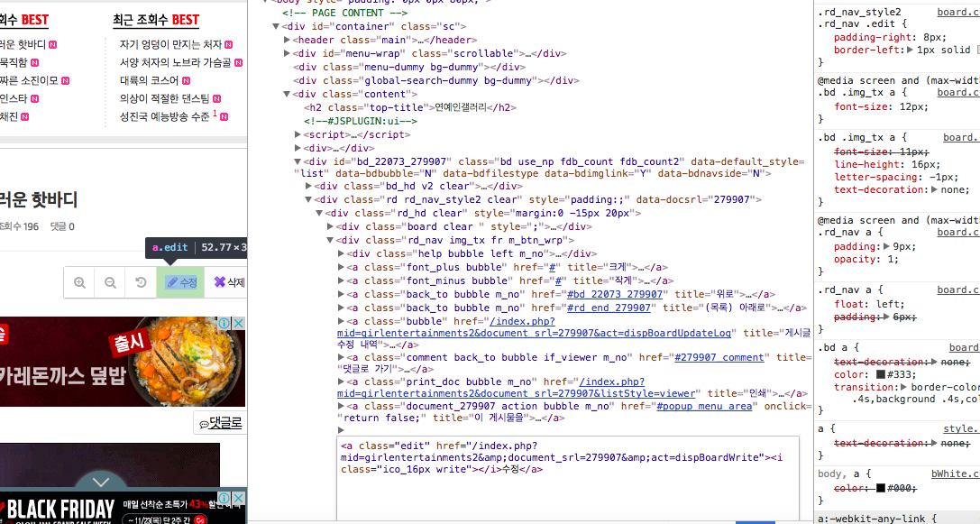Expand the div class="bd_hd v2 clear" node
This screenshot has width=980, height=524.
tap(309, 186)
